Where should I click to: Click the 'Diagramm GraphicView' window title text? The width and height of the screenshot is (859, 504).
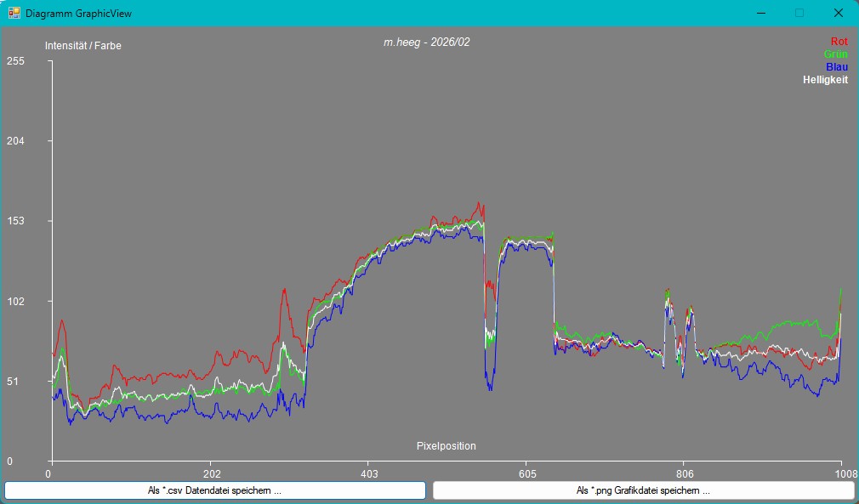78,14
